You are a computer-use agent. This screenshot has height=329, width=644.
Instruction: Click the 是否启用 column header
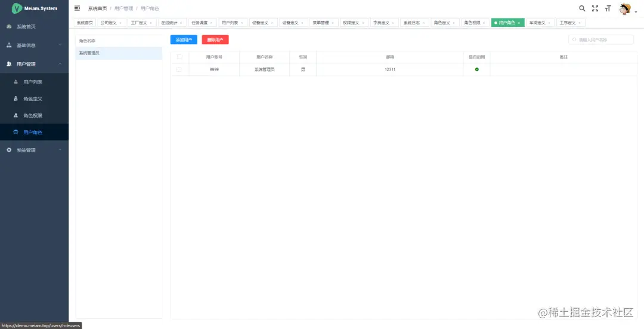(x=476, y=57)
